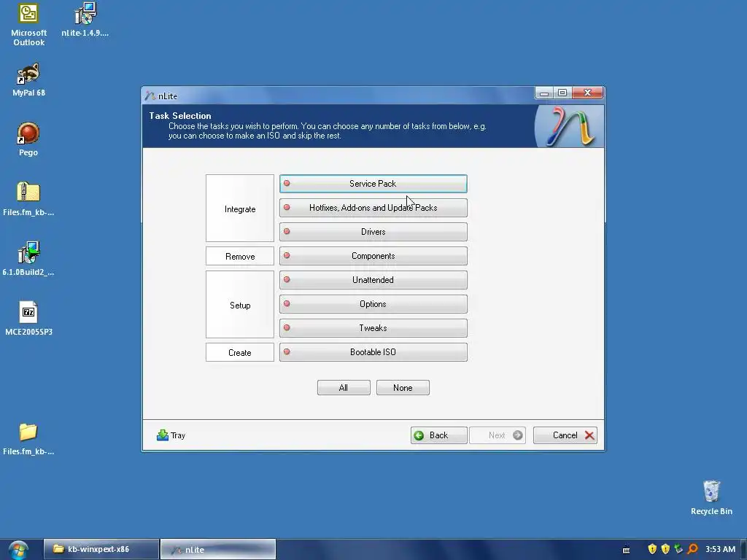The width and height of the screenshot is (747, 560).
Task: Toggle the Components removal task
Action: (373, 256)
